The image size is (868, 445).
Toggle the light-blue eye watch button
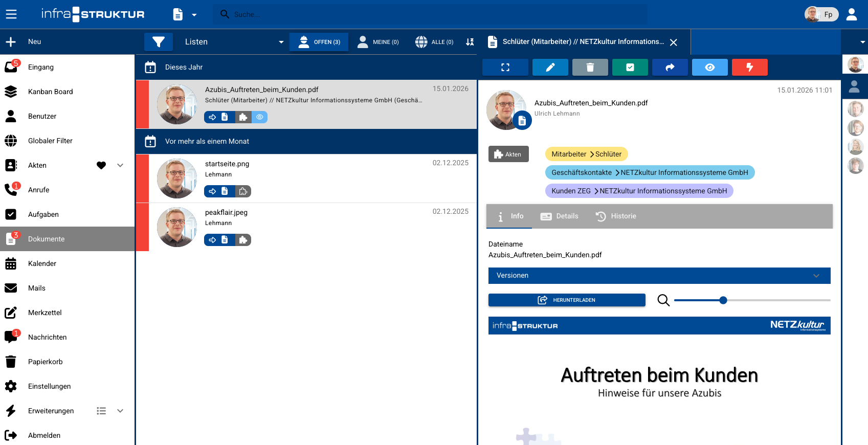tap(709, 68)
